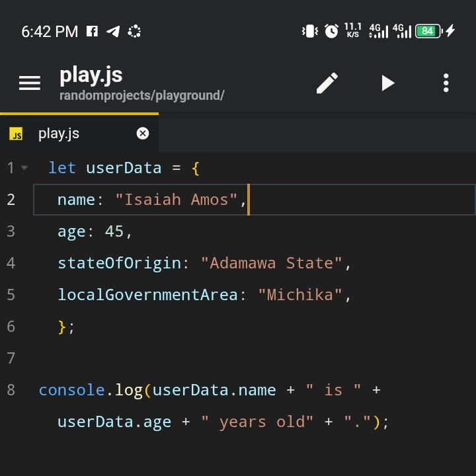Click line number 2 in gutter
Screen dimensions: 476x476
pyautogui.click(x=11, y=200)
